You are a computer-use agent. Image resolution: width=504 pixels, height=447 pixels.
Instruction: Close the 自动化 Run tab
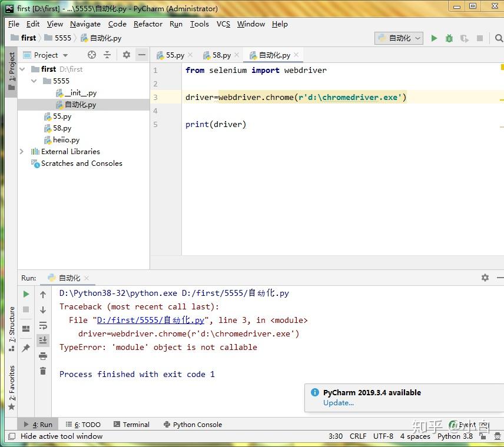point(86,278)
